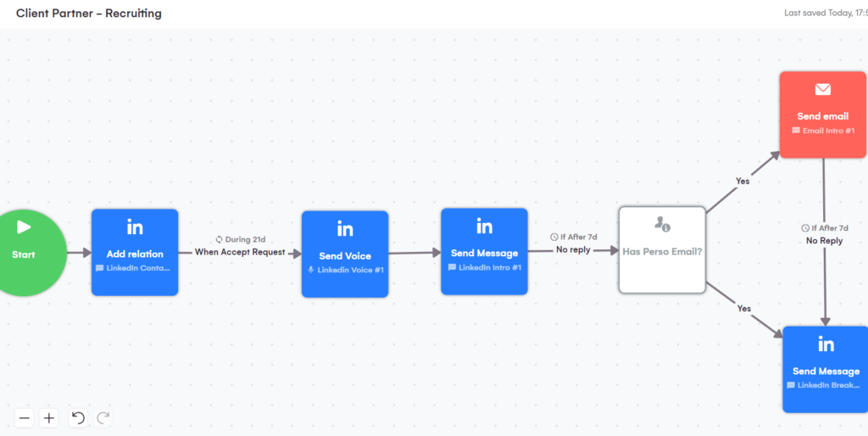This screenshot has height=436, width=868.
Task: Select the 'When Accept Request' condition label
Action: point(240,252)
